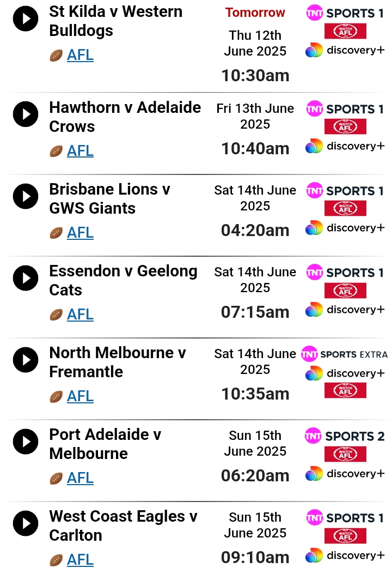Open AFL link under Essendon v Geelong
This screenshot has height=580, width=392.
point(80,315)
